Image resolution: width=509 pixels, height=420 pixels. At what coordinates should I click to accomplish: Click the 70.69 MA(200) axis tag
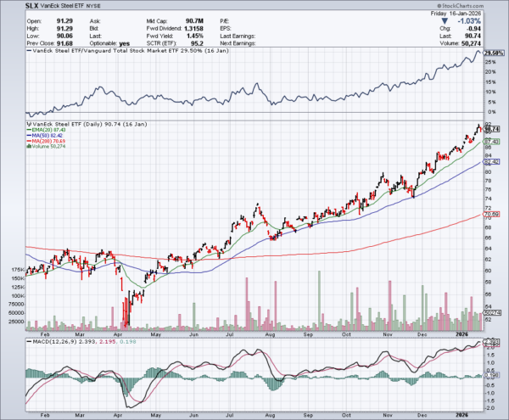pyautogui.click(x=490, y=216)
